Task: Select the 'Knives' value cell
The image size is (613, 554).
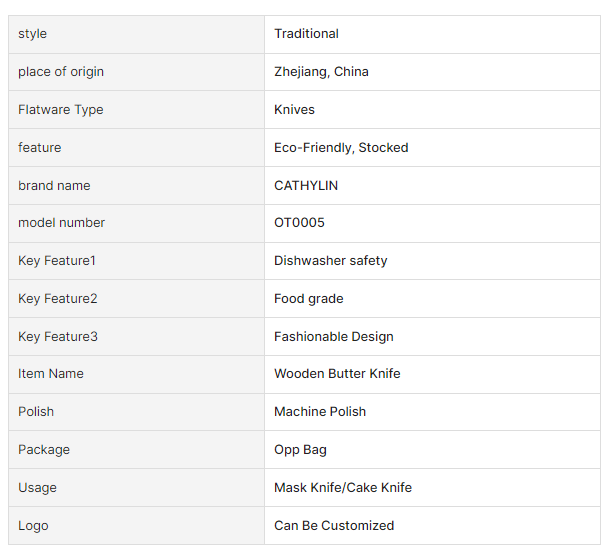Action: click(x=294, y=110)
